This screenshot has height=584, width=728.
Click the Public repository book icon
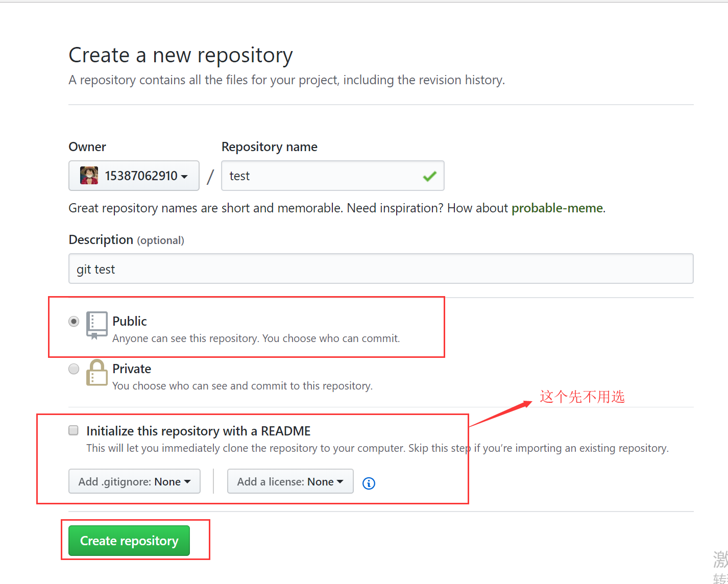pyautogui.click(x=96, y=326)
